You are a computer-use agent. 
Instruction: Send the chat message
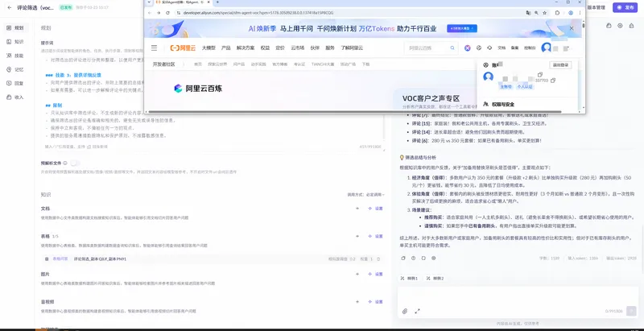(631, 312)
